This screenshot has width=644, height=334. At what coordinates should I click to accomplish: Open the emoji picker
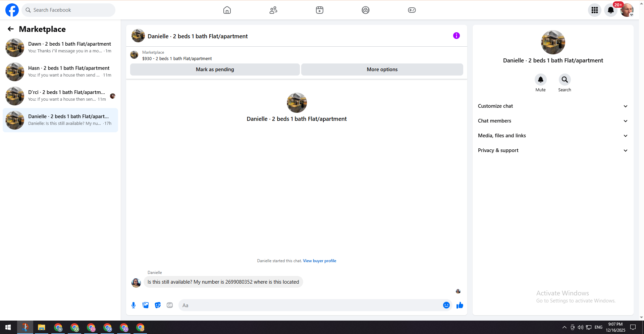click(446, 305)
